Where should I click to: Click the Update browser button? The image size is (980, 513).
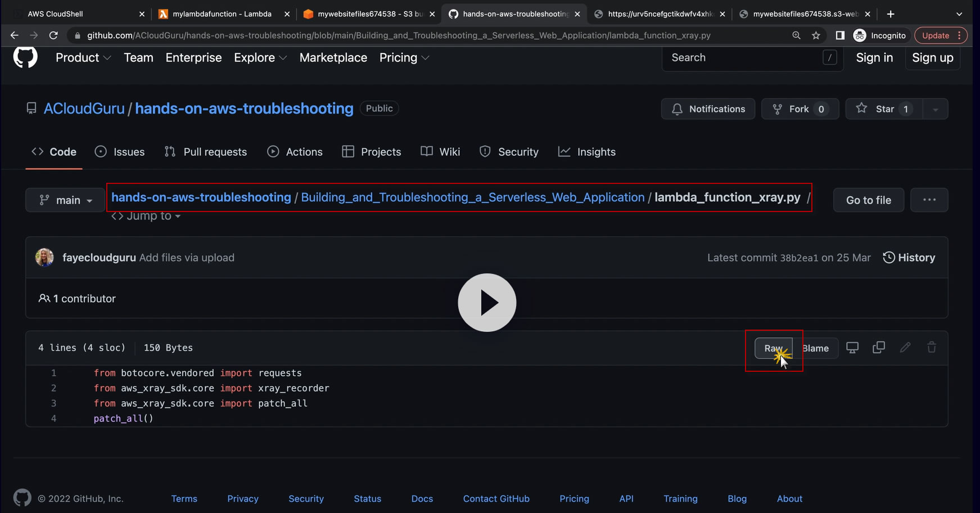pyautogui.click(x=941, y=35)
